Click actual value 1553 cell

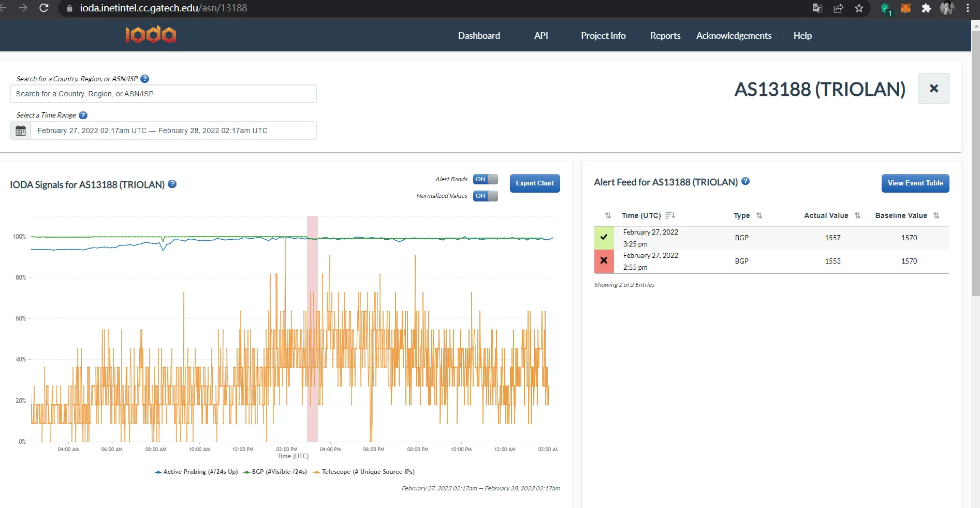(832, 261)
